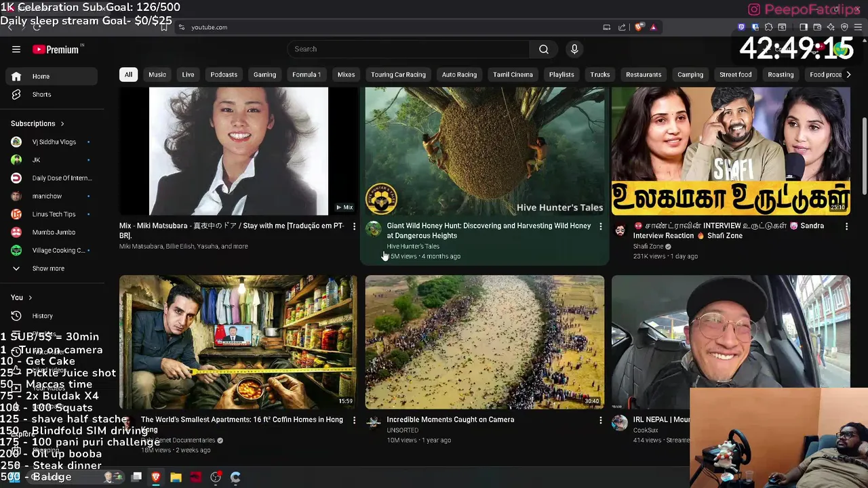Viewport: 868px width, 488px height.
Task: Click the search magnifier button
Action: tap(544, 49)
